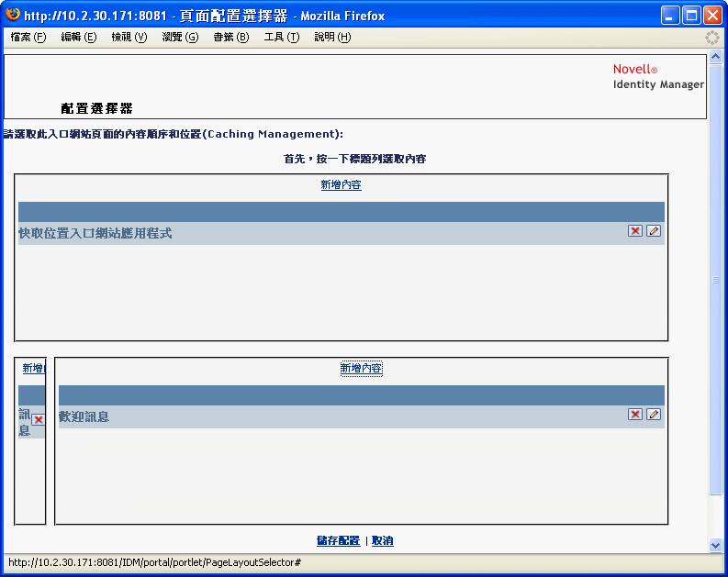
Task: Open the 檢視 (V) menu
Action: (129, 37)
